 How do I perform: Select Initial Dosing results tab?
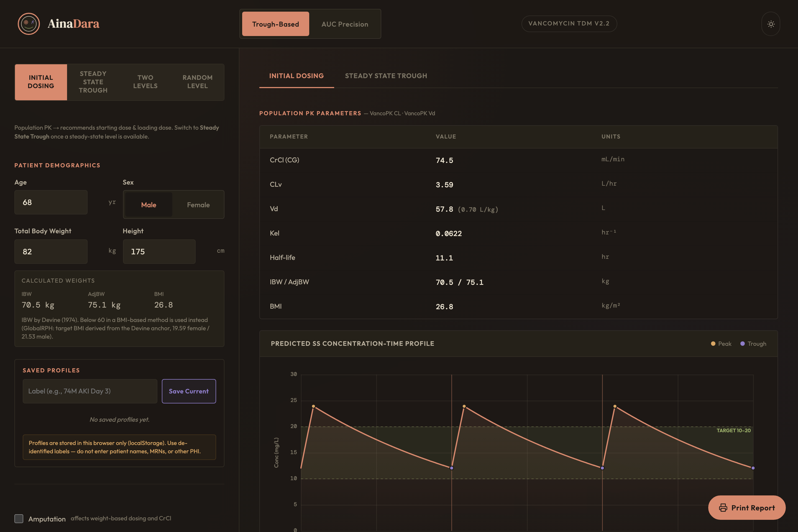pos(296,76)
